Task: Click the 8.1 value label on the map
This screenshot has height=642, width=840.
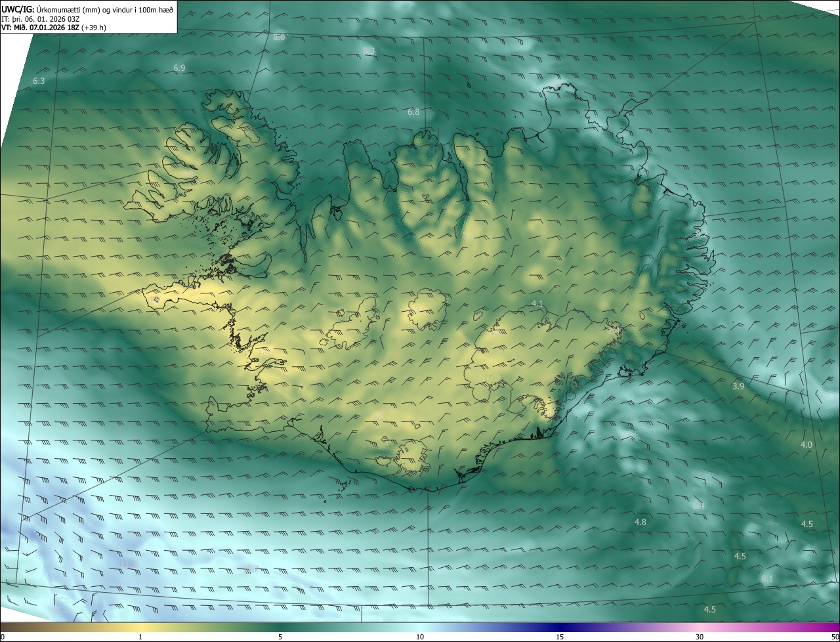Action: click(767, 579)
